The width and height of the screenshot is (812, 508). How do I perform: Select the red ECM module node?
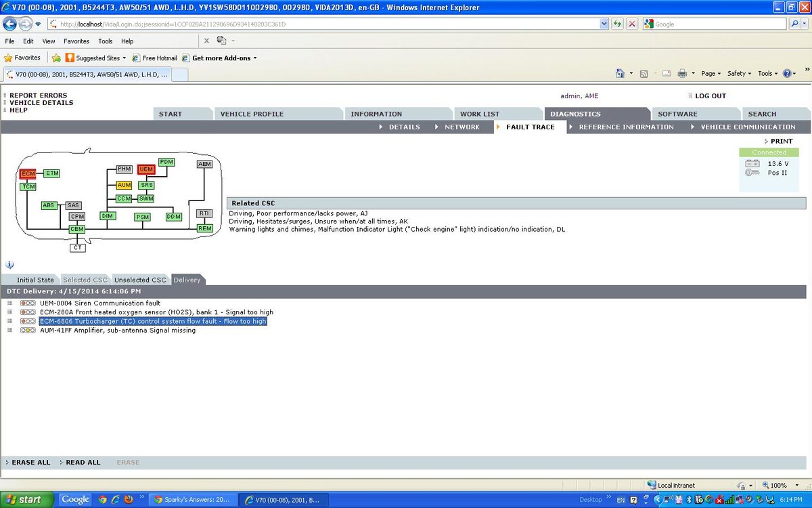click(x=28, y=174)
